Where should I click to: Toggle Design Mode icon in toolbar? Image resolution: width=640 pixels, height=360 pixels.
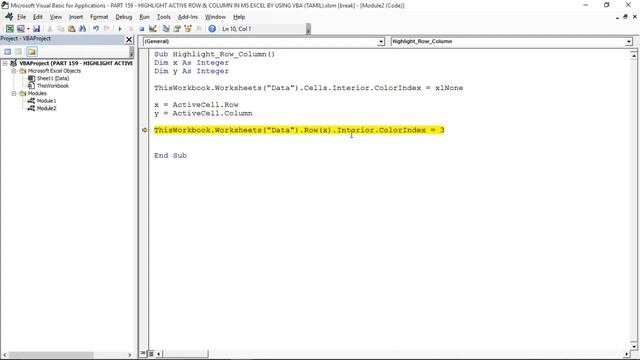coord(153,29)
